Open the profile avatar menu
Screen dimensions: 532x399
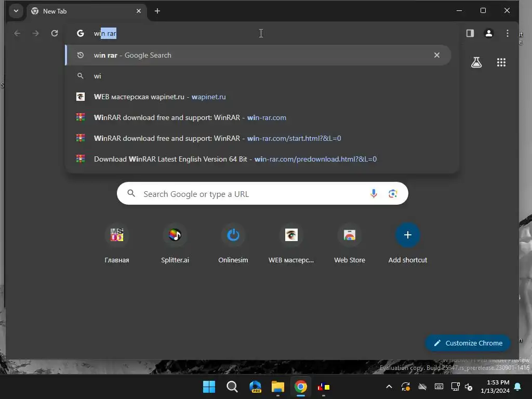point(488,33)
